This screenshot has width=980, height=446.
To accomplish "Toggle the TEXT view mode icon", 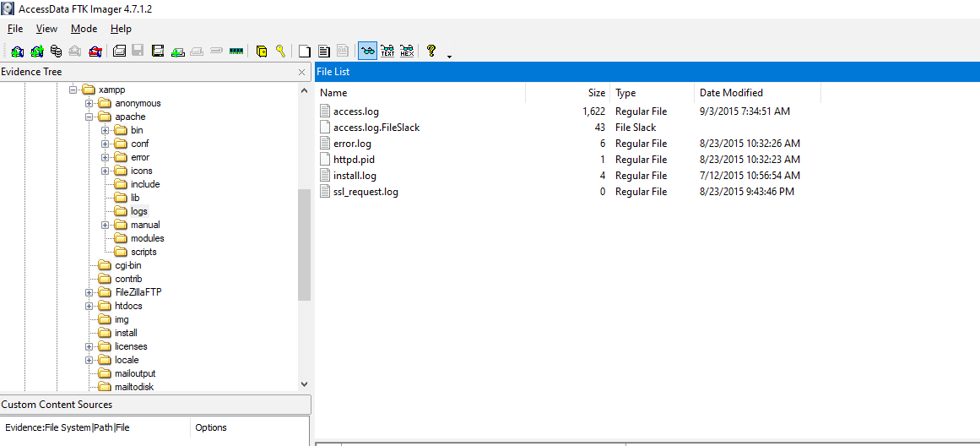I will click(x=387, y=52).
